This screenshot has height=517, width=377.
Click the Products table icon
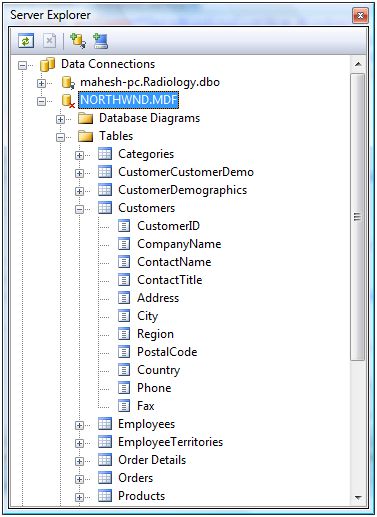coord(105,496)
